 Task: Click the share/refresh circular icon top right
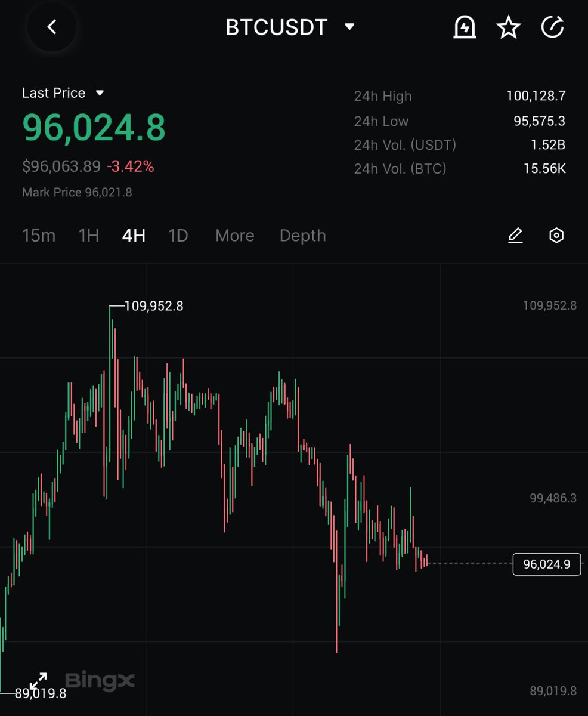[x=552, y=27]
